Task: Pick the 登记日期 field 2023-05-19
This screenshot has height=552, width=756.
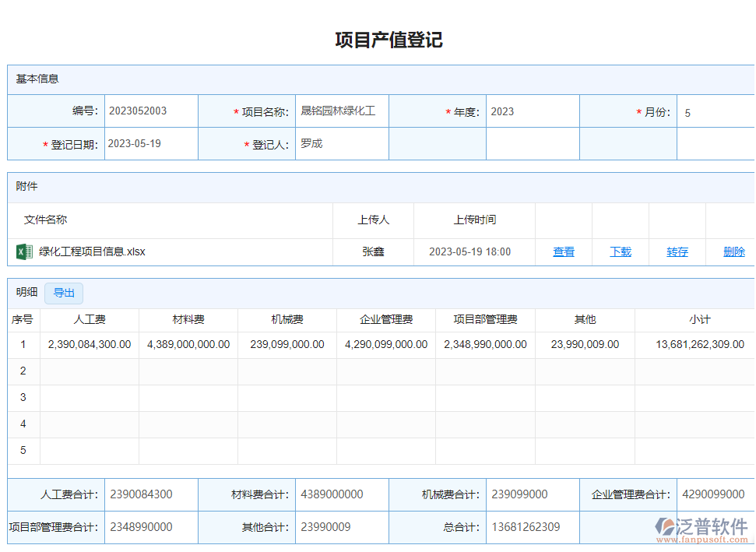Action: [151, 144]
